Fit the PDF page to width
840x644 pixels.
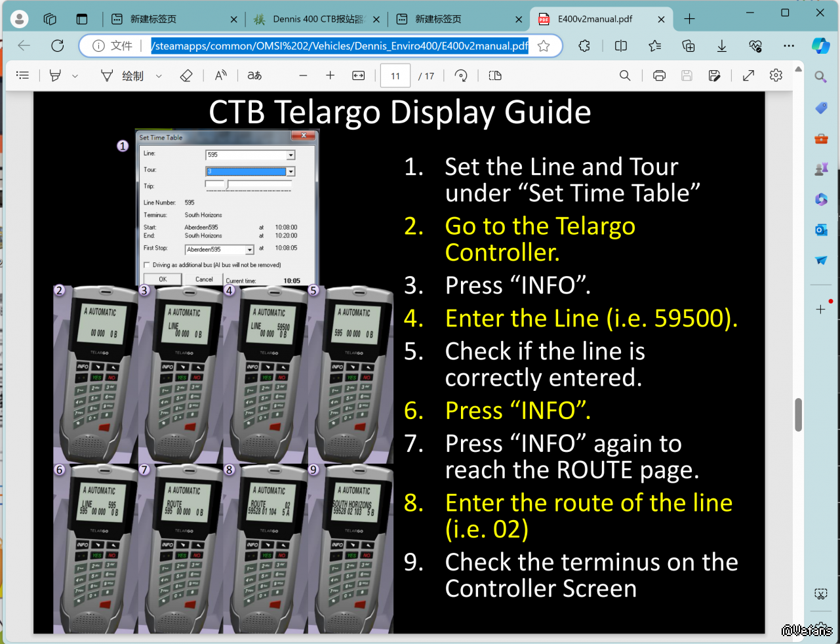[358, 75]
